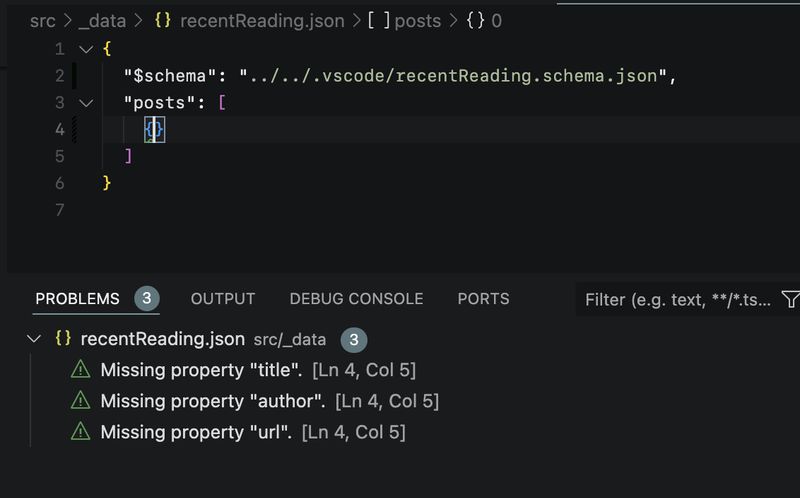Collapse the recentReading.json problems tree group
This screenshot has height=498, width=800.
pos(37,339)
